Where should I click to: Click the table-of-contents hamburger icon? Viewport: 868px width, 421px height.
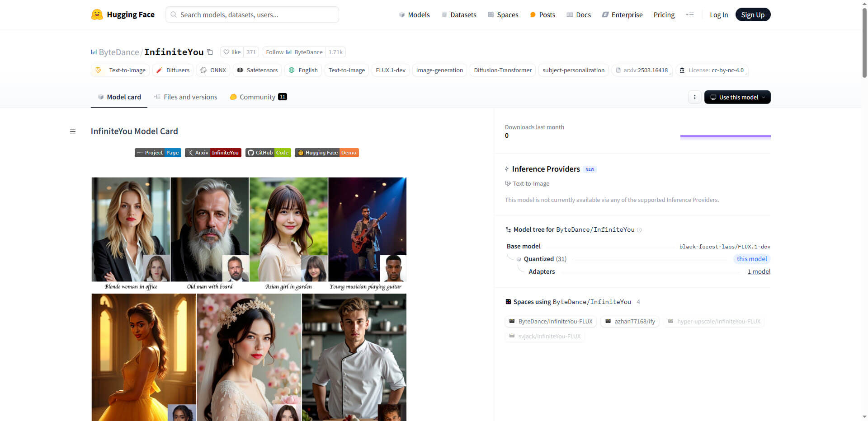click(73, 131)
